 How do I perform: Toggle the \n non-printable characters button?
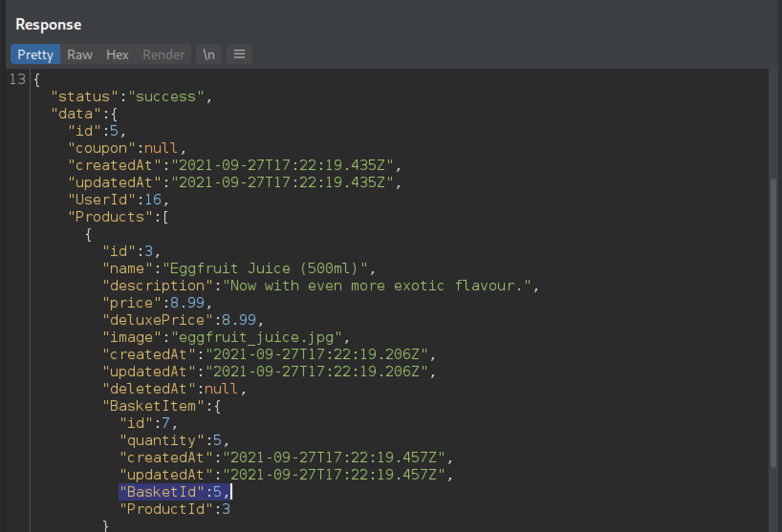[209, 54]
